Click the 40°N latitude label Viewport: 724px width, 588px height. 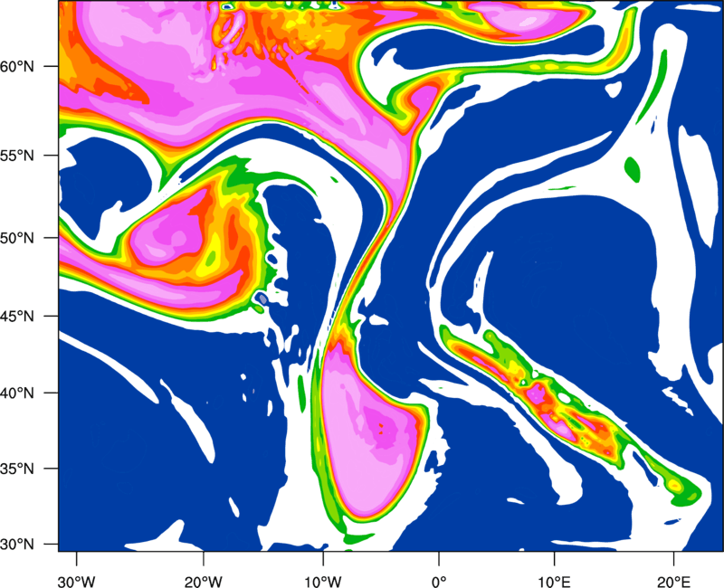point(17,394)
